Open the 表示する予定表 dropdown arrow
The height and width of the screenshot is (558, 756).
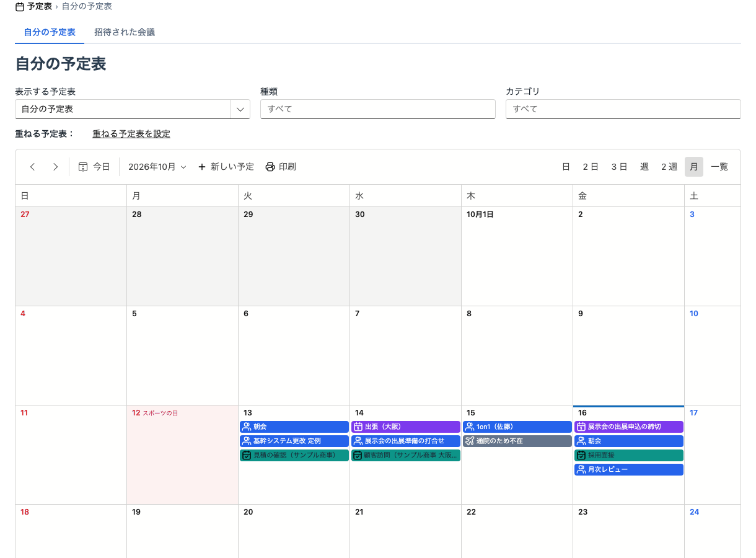coord(240,109)
